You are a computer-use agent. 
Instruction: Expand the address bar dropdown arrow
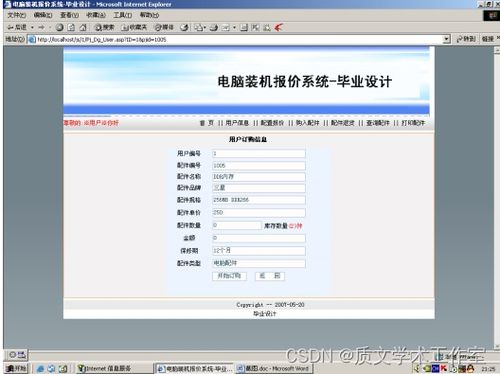(446, 39)
